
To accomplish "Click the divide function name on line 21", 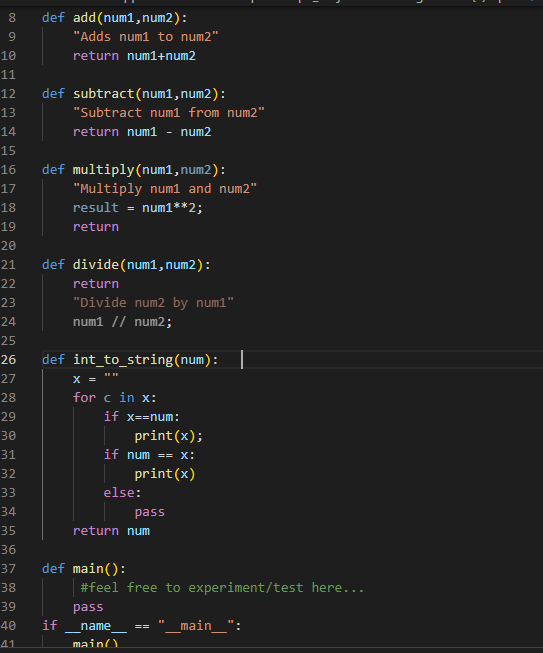I will [96, 265].
